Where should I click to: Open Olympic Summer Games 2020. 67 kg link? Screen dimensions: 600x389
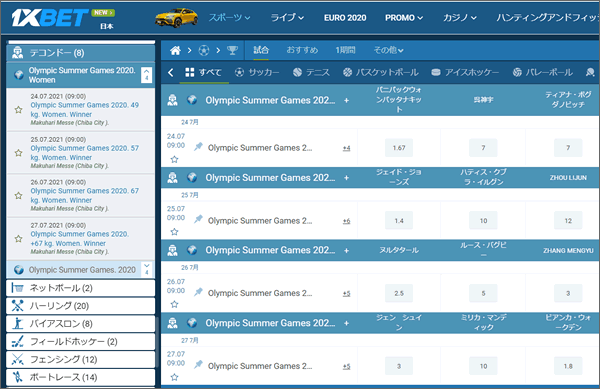click(x=85, y=195)
